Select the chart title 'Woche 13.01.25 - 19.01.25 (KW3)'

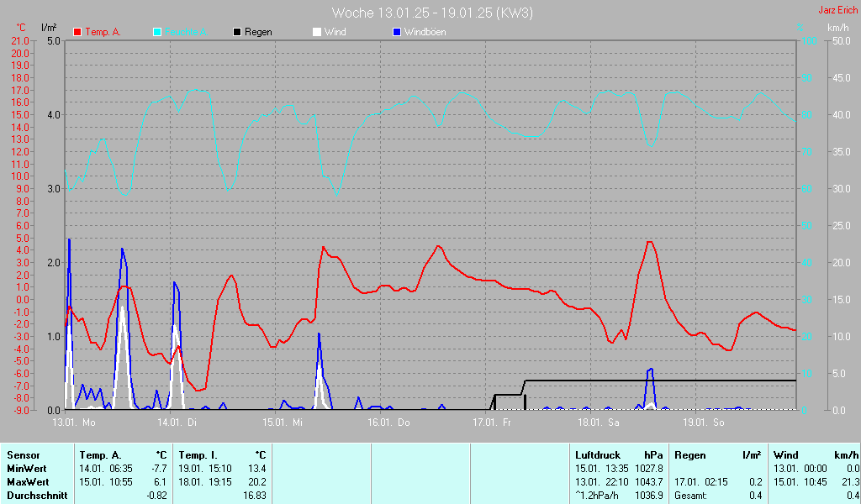pyautogui.click(x=432, y=13)
